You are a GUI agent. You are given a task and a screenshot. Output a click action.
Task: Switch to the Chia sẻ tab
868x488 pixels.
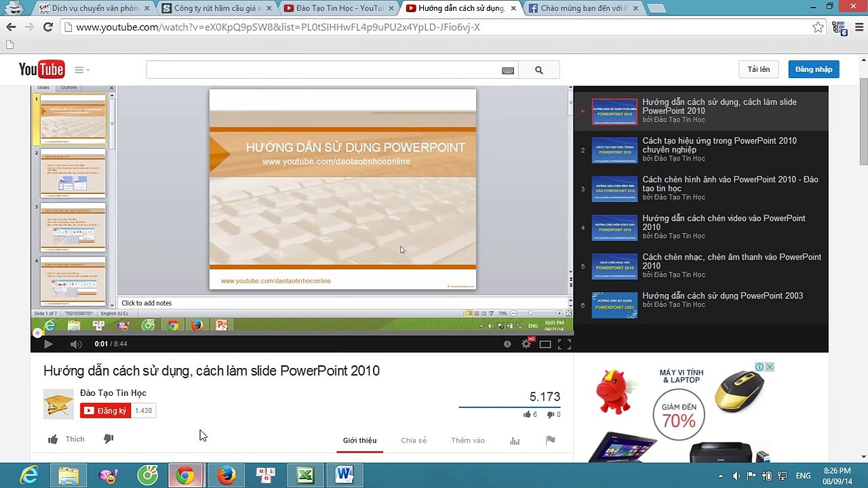point(414,441)
